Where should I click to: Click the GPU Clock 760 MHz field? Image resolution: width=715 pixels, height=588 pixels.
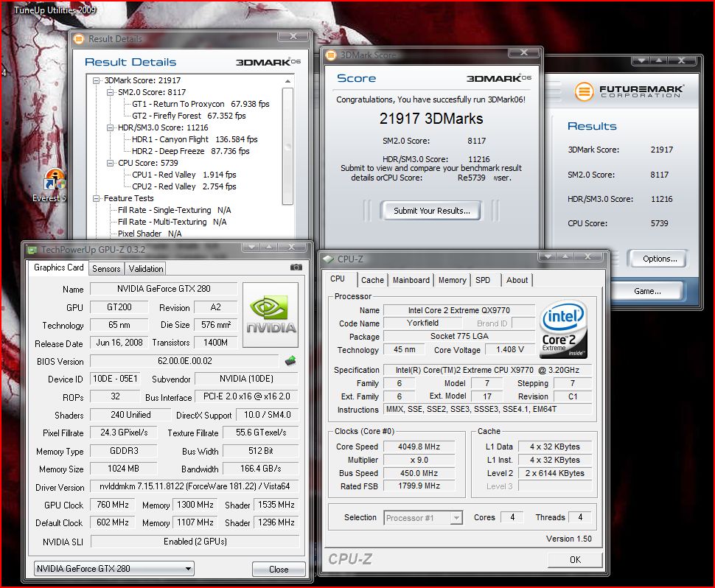click(x=113, y=505)
